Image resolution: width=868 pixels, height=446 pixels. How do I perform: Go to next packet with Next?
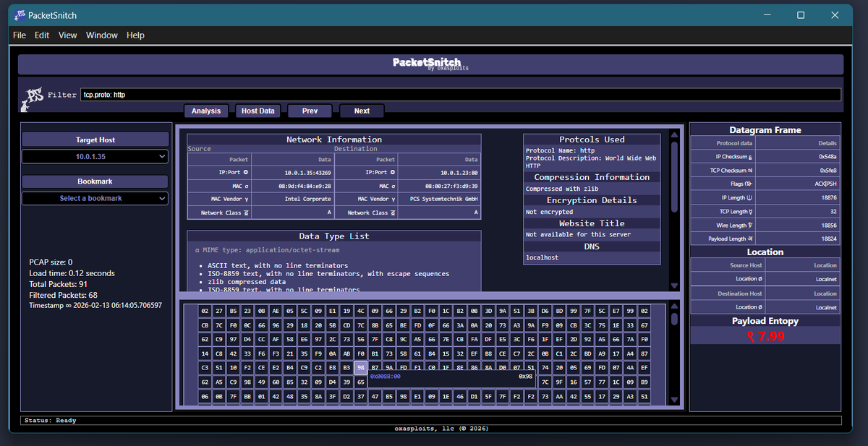point(362,111)
